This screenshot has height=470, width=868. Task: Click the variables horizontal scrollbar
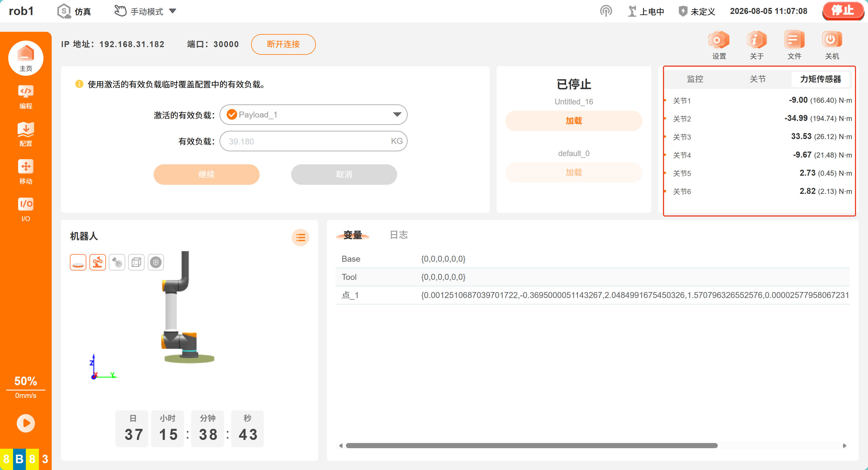tap(532, 446)
